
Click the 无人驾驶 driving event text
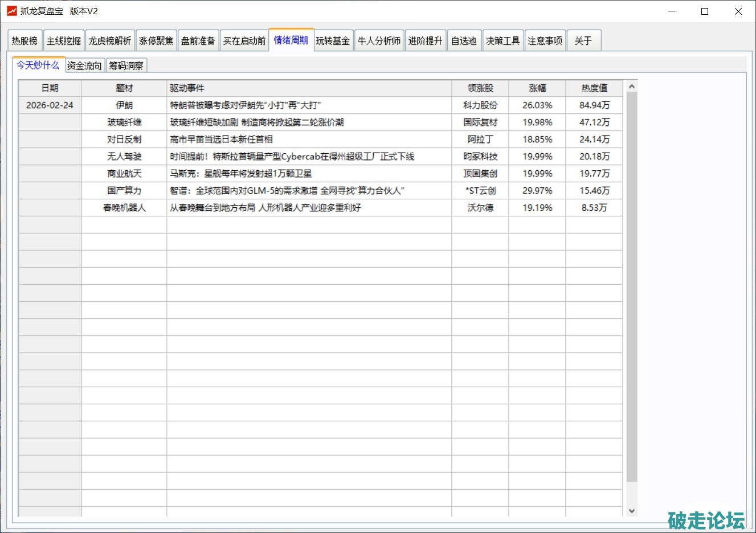292,157
